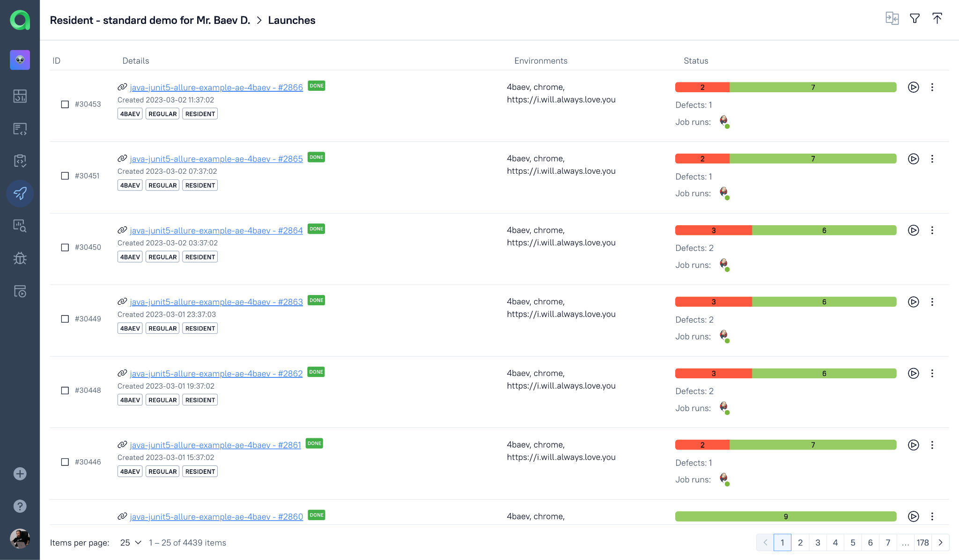
Task: Click red failed segment of launch #2866 bar
Action: tap(702, 87)
